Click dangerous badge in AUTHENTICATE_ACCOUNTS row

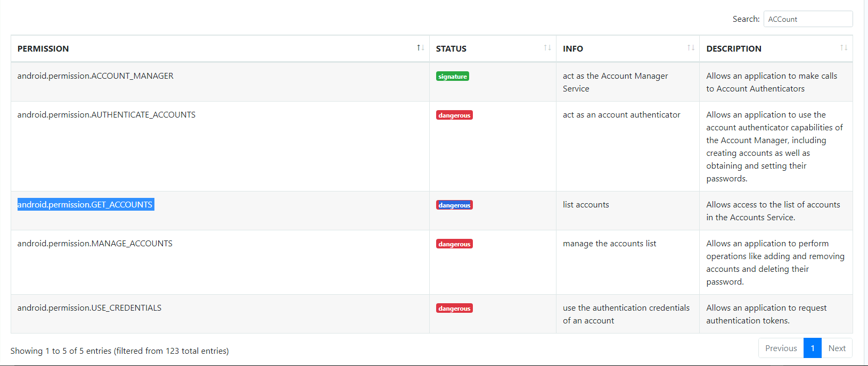[x=454, y=115]
